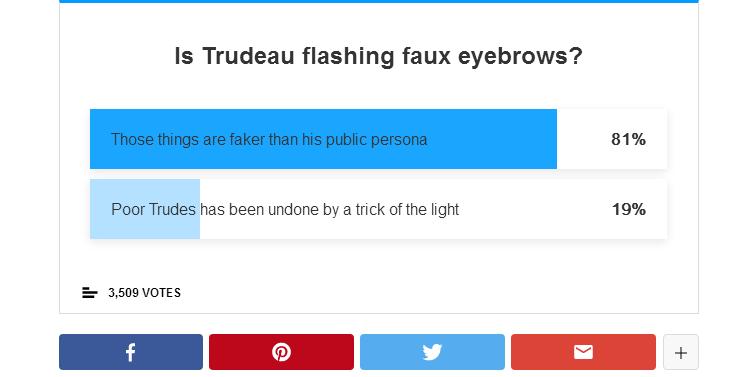
Task: Click the white unfilled end of the 81% bar
Action: coord(611,139)
